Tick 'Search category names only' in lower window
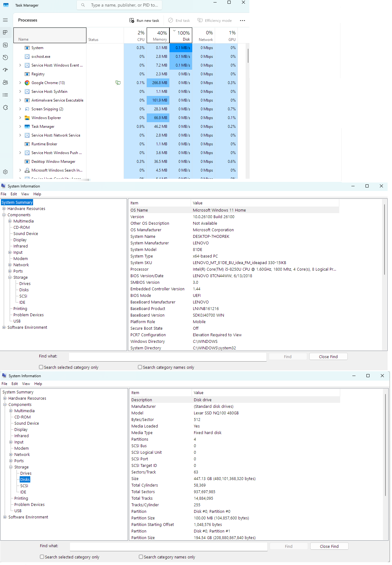Viewport: 392px width, 565px height. pos(141,557)
